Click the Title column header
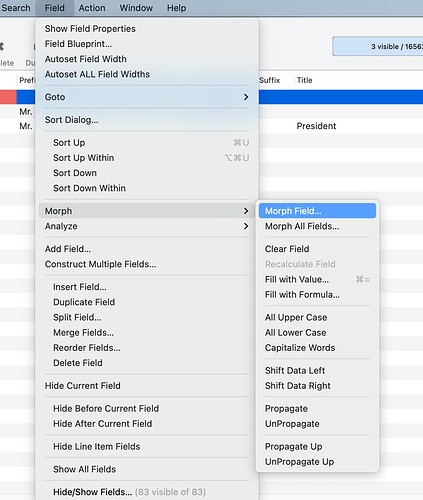This screenshot has width=423, height=500. [x=304, y=80]
